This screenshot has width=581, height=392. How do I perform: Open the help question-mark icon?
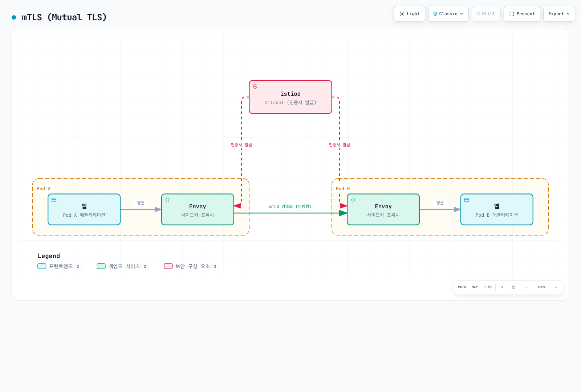coord(513,287)
